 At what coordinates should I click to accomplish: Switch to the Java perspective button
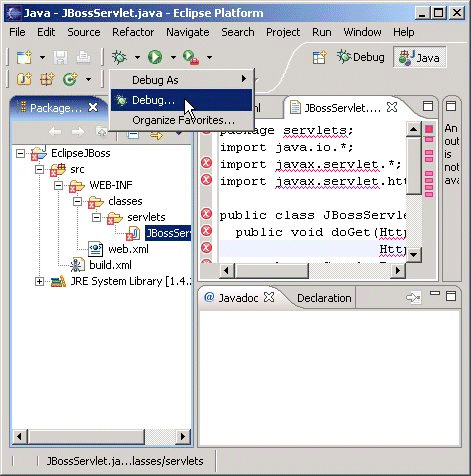pyautogui.click(x=420, y=58)
